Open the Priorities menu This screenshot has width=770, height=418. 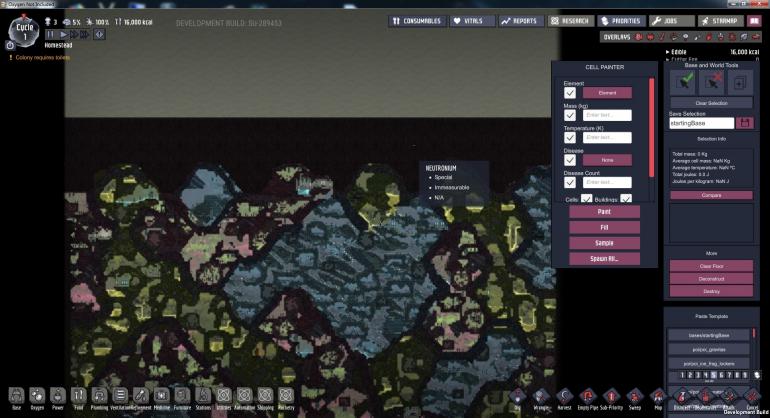pos(620,20)
